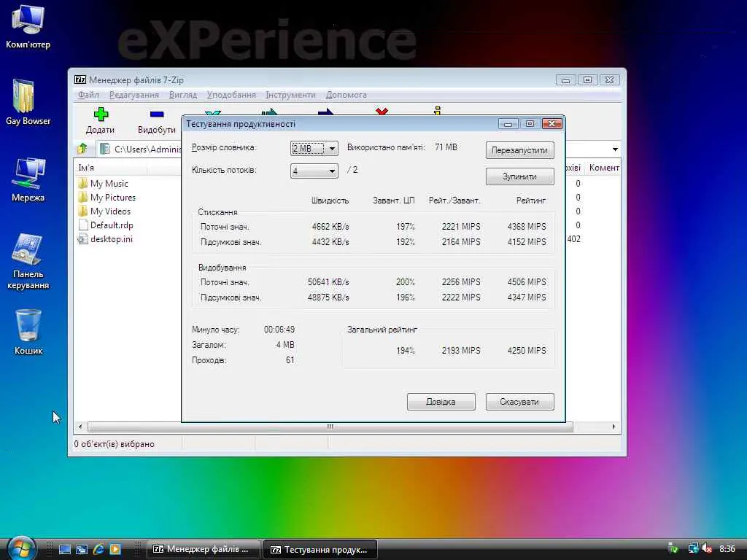
Task: Open the Вигляд menu
Action: pos(183,95)
